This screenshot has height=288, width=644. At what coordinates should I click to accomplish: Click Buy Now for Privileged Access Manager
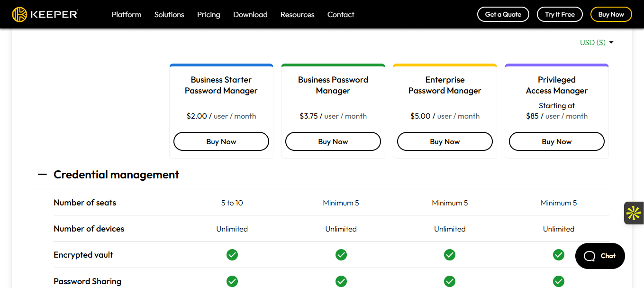point(556,141)
